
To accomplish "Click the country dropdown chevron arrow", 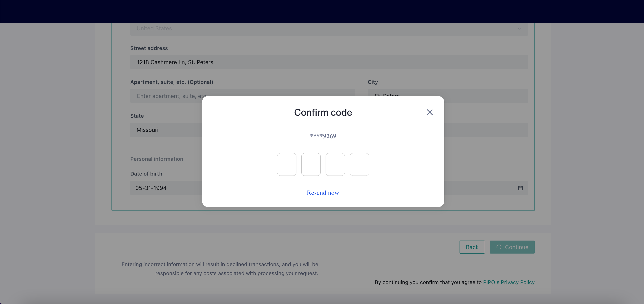I will (x=519, y=28).
